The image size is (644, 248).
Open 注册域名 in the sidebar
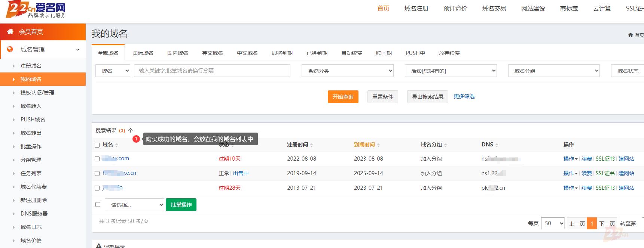[x=31, y=66]
